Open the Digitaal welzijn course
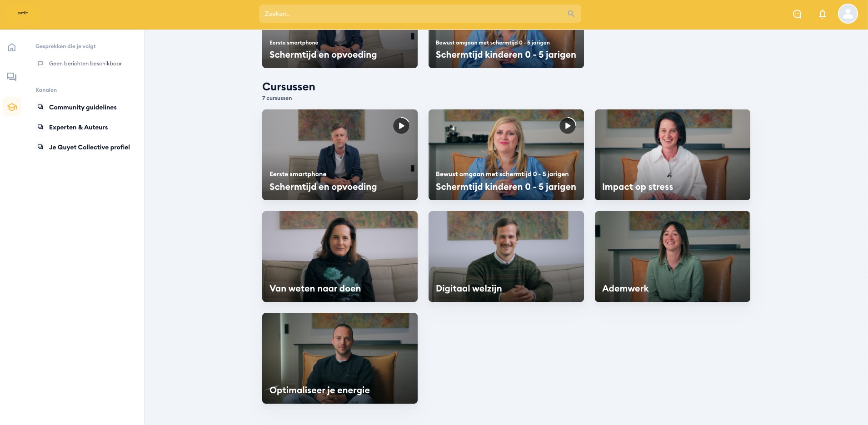The width and height of the screenshot is (868, 425). 506,257
